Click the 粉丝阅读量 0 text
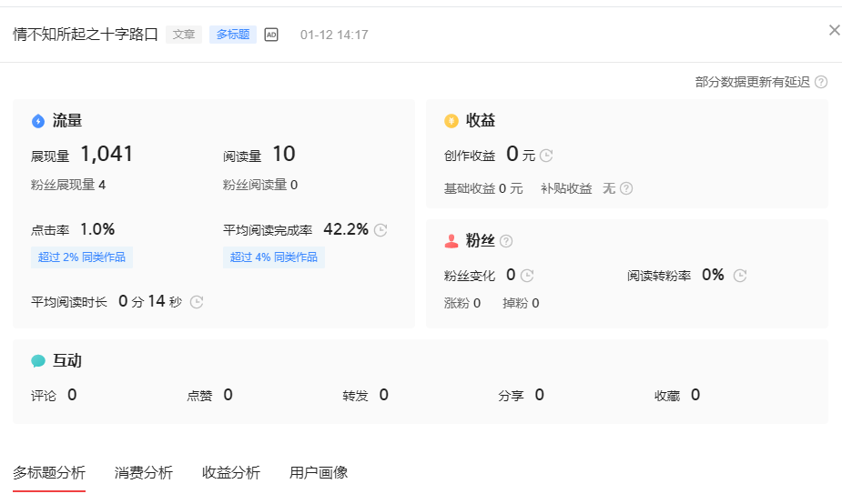This screenshot has width=842, height=504. [260, 186]
